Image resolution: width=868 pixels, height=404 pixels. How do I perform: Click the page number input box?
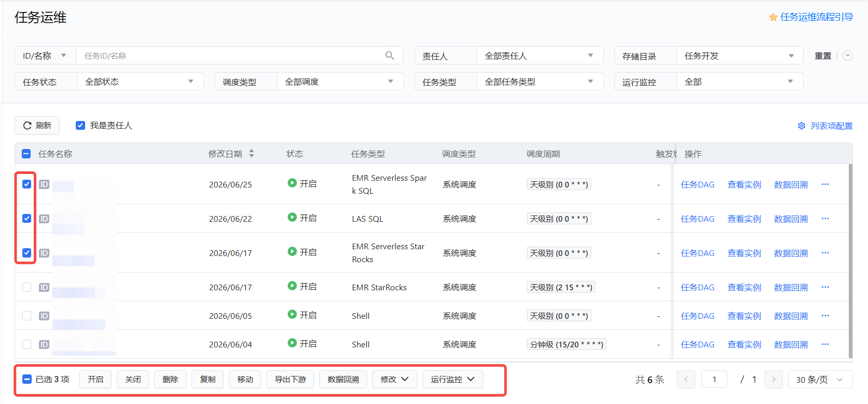tap(714, 379)
